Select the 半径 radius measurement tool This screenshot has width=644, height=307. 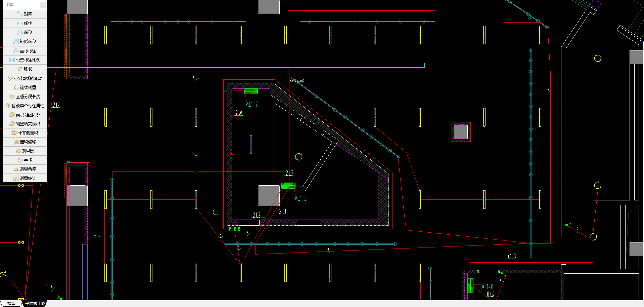pyautogui.click(x=25, y=160)
